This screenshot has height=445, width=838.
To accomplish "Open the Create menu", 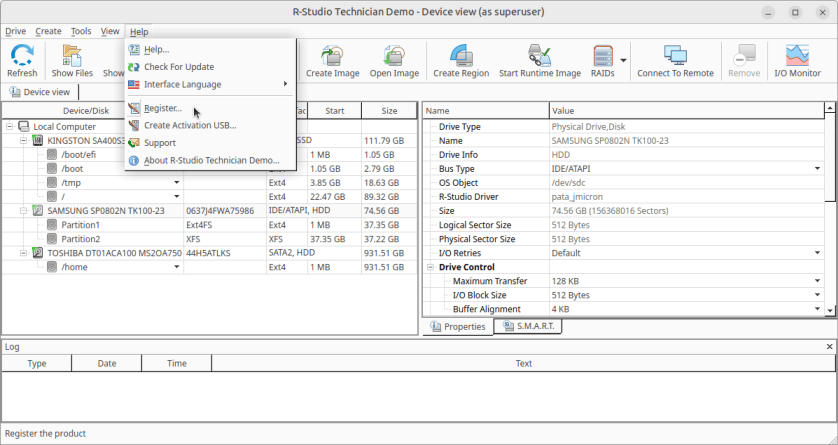I will pyautogui.click(x=49, y=32).
